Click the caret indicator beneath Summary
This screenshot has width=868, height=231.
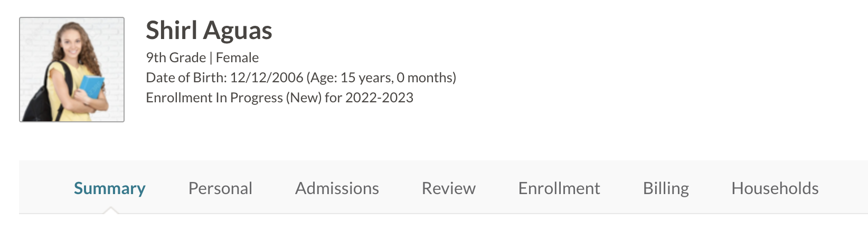(110, 210)
